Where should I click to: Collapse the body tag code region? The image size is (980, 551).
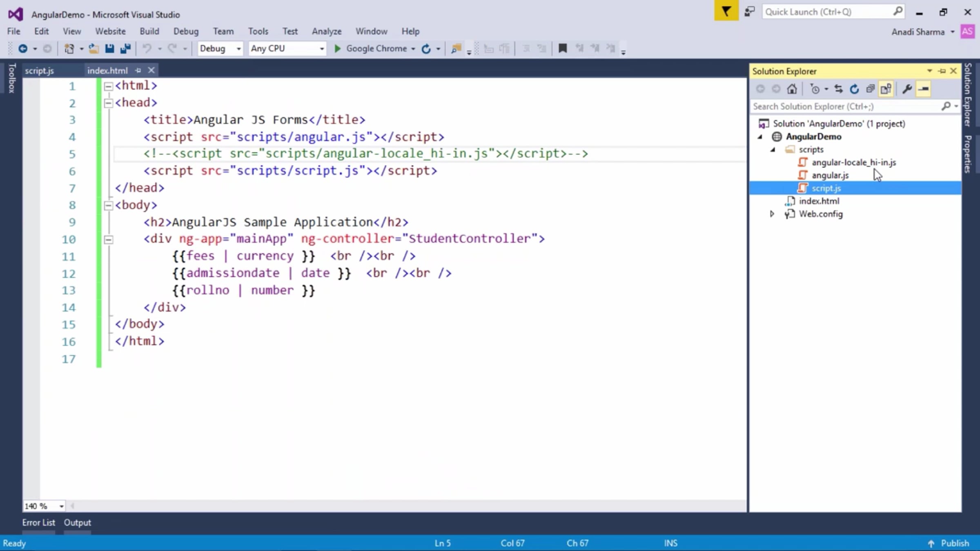[108, 205]
